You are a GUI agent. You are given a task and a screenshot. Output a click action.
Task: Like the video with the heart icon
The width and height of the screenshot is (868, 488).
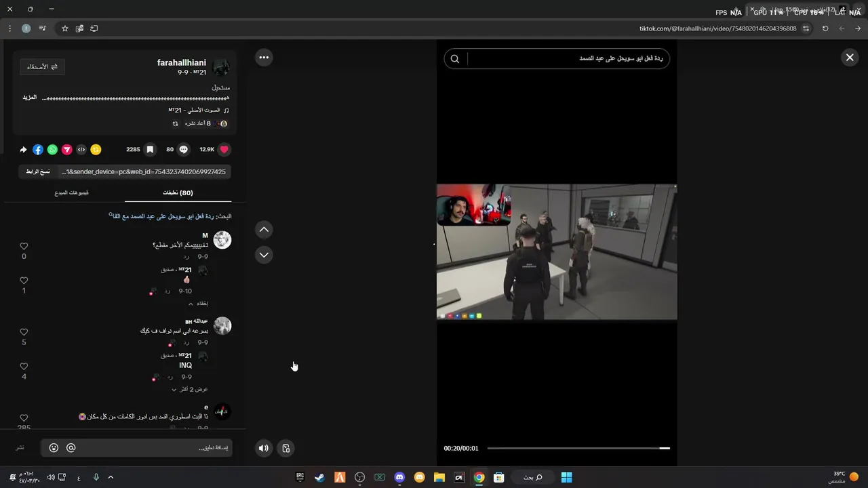[224, 149]
